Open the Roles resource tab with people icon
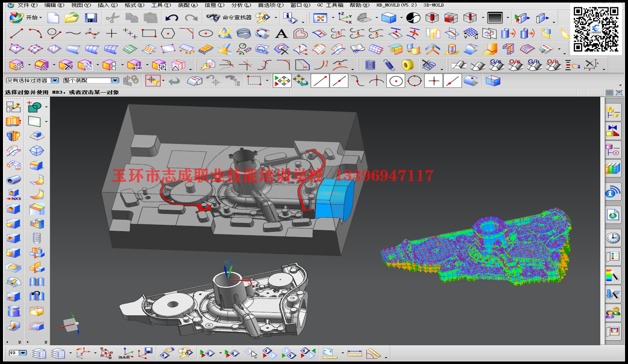 pos(613,313)
